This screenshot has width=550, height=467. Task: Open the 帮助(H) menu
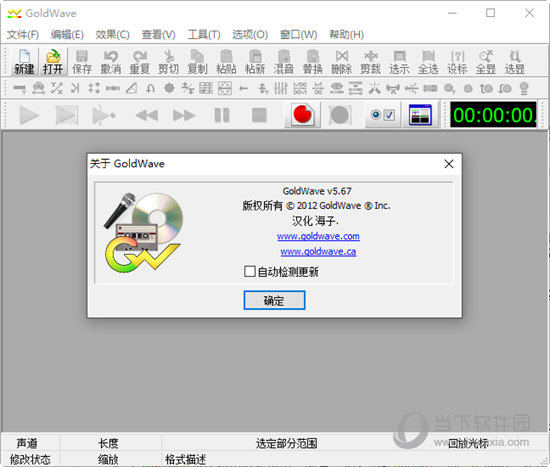click(x=347, y=34)
